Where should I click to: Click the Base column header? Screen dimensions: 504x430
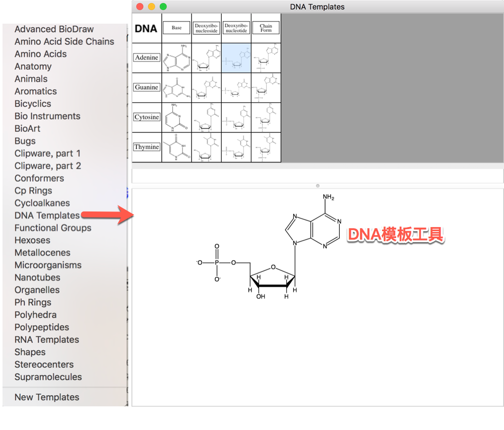click(x=176, y=28)
